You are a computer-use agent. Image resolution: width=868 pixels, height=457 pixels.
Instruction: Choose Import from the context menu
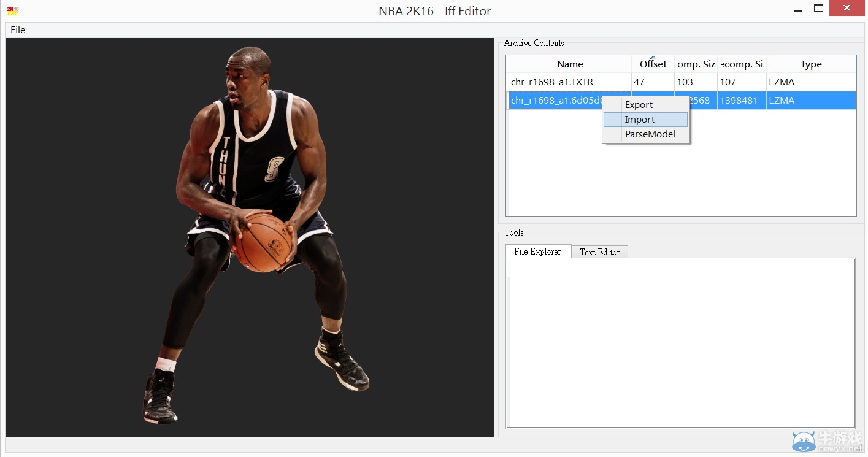[x=646, y=120]
